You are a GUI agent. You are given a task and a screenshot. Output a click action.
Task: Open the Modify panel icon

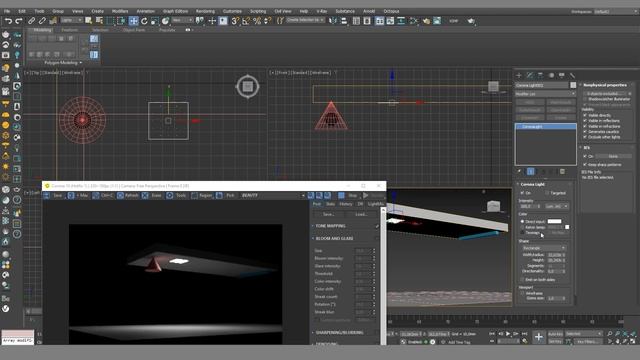click(x=529, y=76)
